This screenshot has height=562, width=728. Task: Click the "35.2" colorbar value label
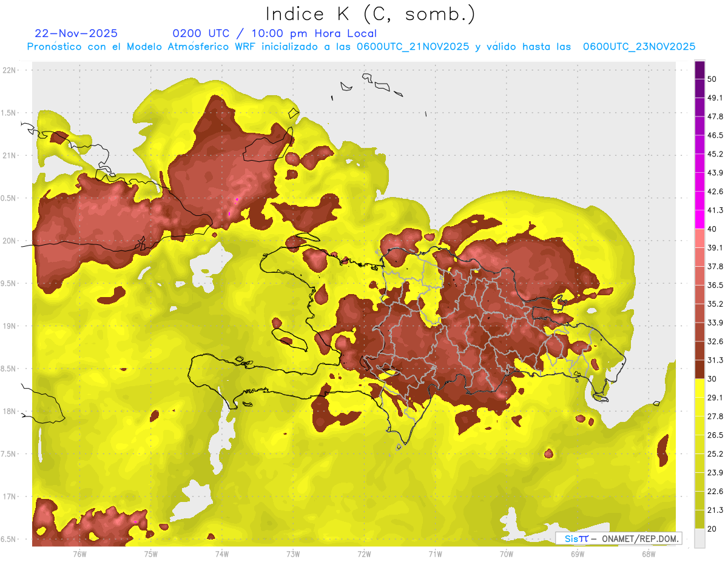pos(715,304)
